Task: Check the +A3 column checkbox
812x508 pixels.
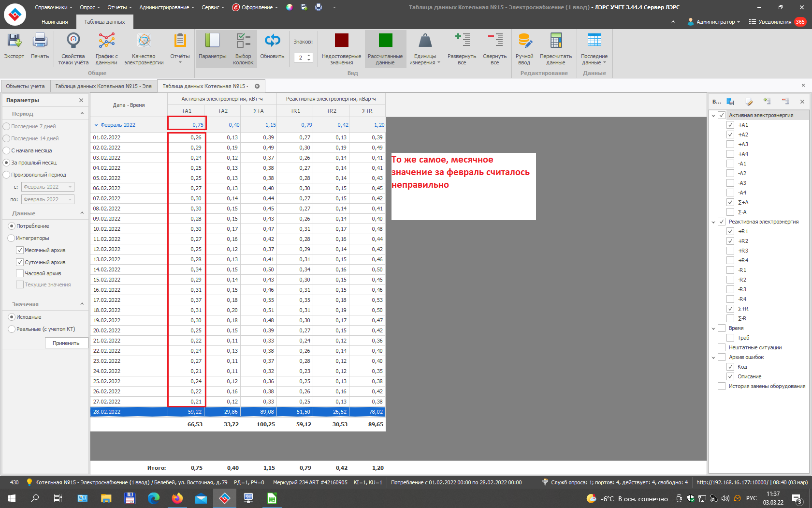Action: 730,144
